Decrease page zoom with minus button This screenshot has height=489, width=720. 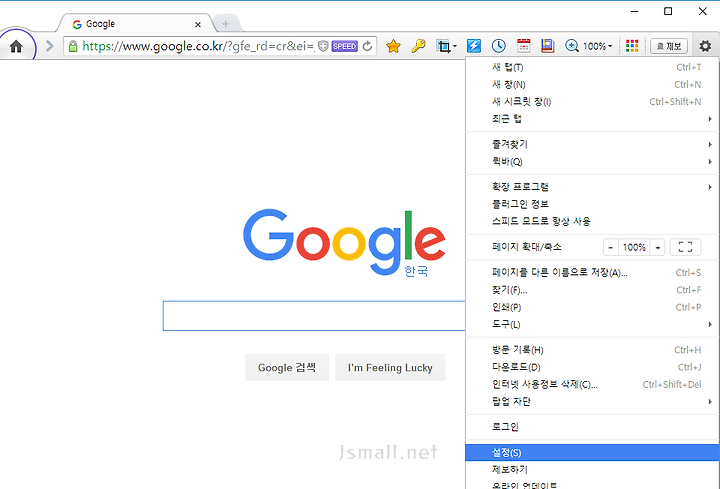click(x=610, y=247)
